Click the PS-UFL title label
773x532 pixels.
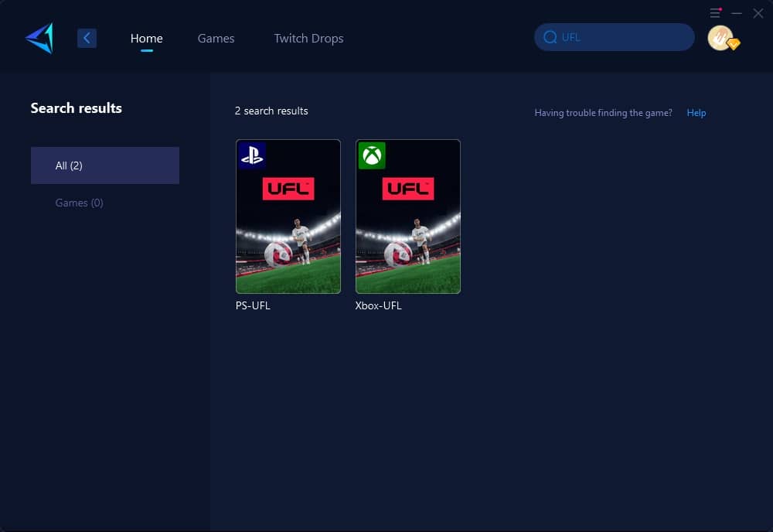(x=253, y=305)
